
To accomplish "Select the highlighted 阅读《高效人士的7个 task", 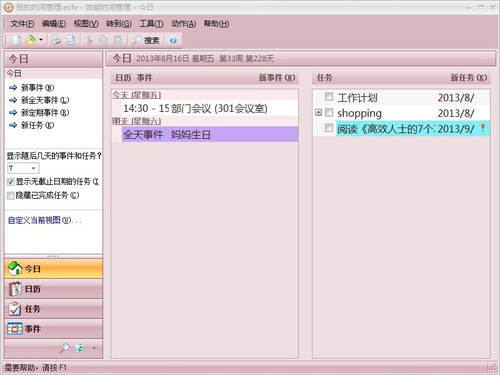I will (x=413, y=128).
